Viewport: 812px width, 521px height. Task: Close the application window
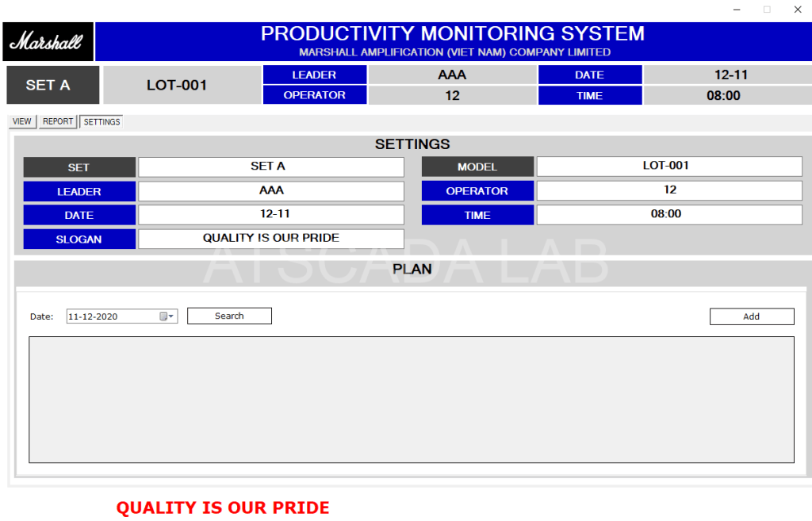tap(798, 10)
